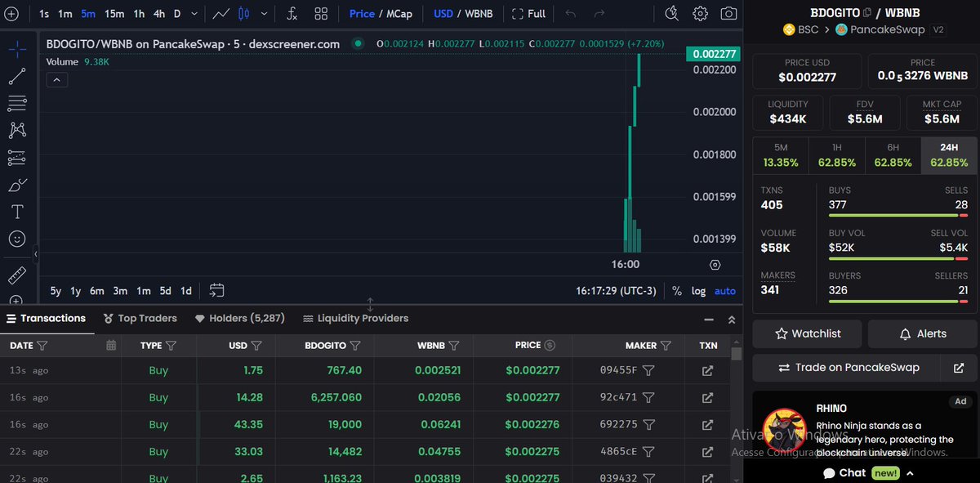Select the 5M stats tab
Viewport: 980px width, 483px height.
(x=781, y=155)
